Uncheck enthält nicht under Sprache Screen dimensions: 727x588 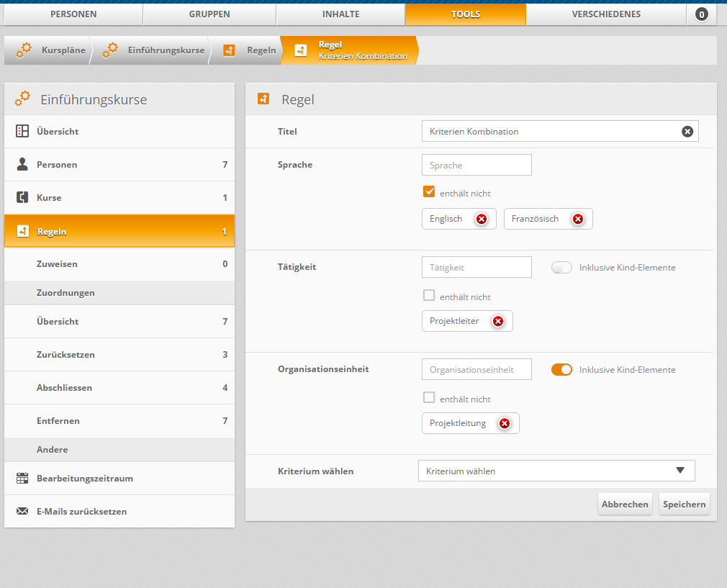pyautogui.click(x=429, y=192)
